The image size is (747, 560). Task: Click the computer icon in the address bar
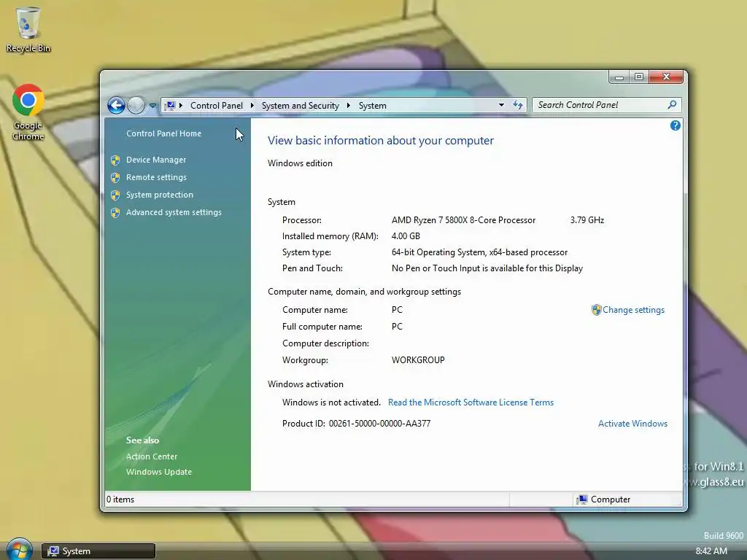pyautogui.click(x=170, y=105)
